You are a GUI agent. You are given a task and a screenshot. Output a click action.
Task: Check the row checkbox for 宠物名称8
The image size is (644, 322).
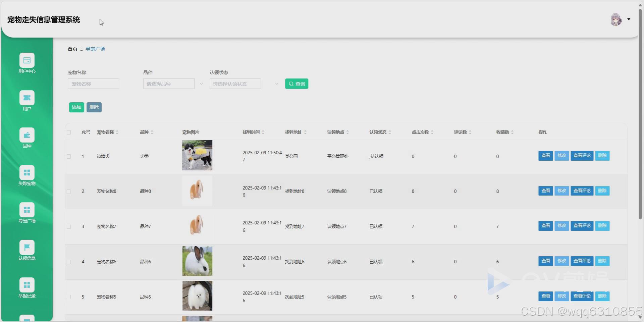(69, 192)
